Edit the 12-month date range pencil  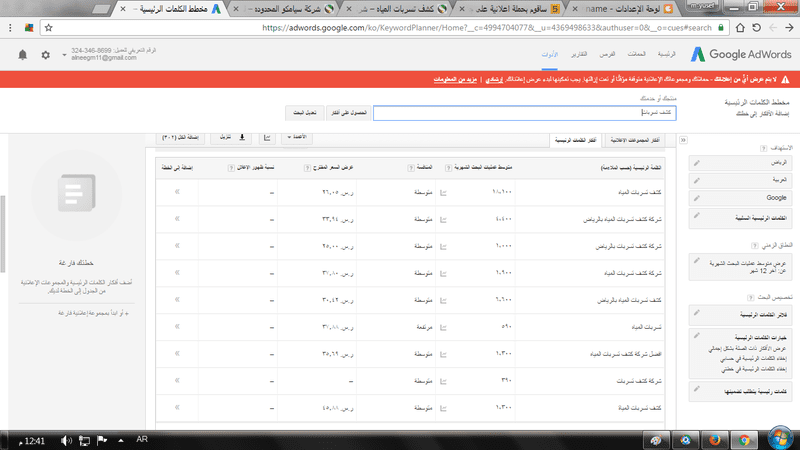[696, 261]
